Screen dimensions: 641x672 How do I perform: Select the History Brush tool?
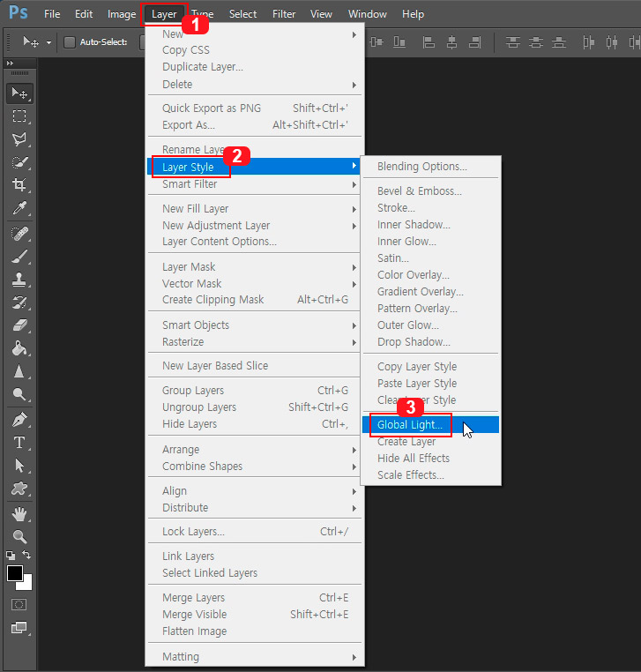point(19,302)
